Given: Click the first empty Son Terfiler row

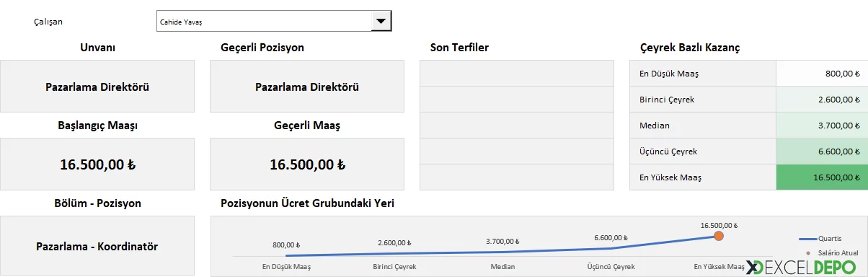Looking at the screenshot, I should click(x=517, y=74).
